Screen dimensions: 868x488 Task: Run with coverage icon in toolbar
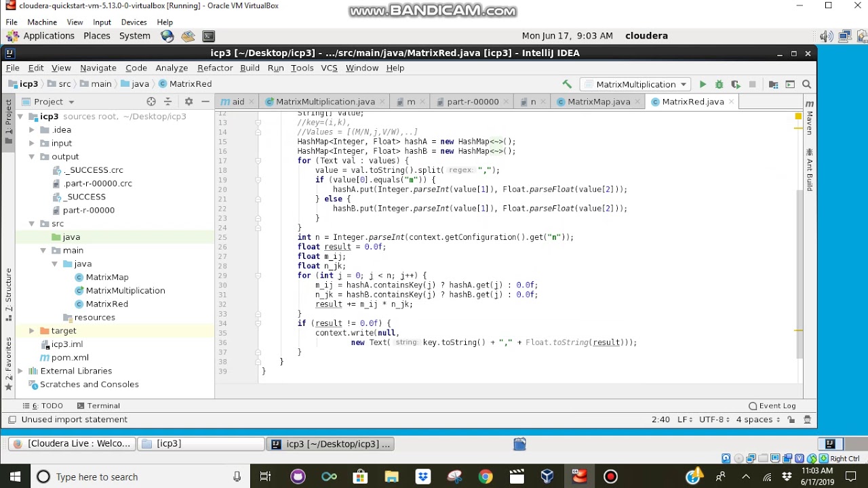736,84
